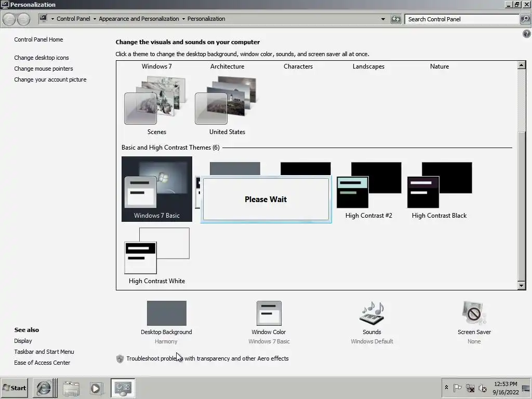Click the theme list scroll down arrow
This screenshot has width=532, height=399.
coord(522,286)
